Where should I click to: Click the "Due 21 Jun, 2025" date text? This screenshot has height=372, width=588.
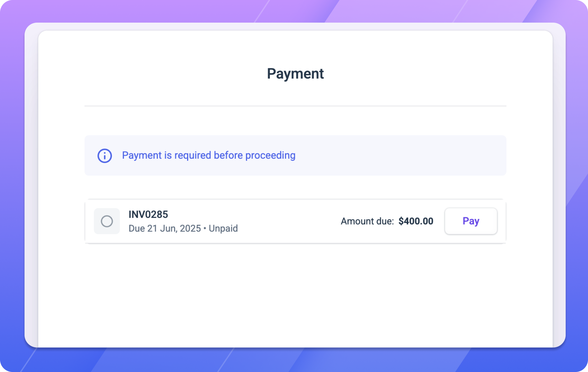pyautogui.click(x=164, y=228)
